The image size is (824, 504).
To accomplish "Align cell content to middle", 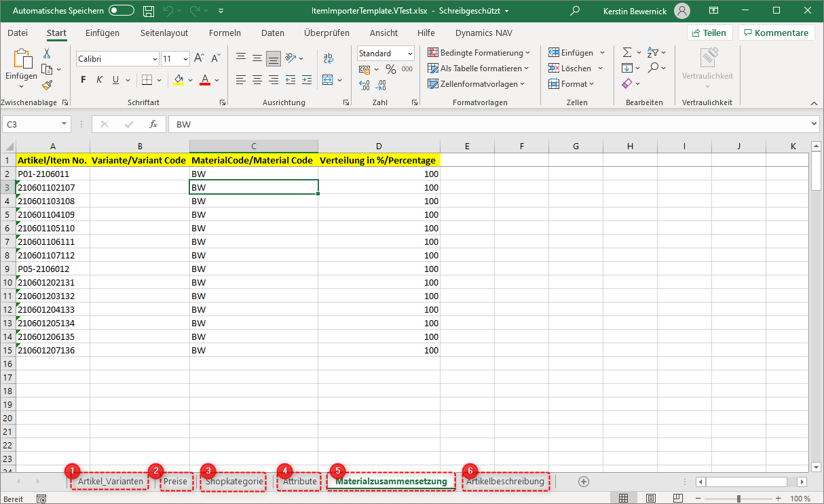I will coord(257,58).
